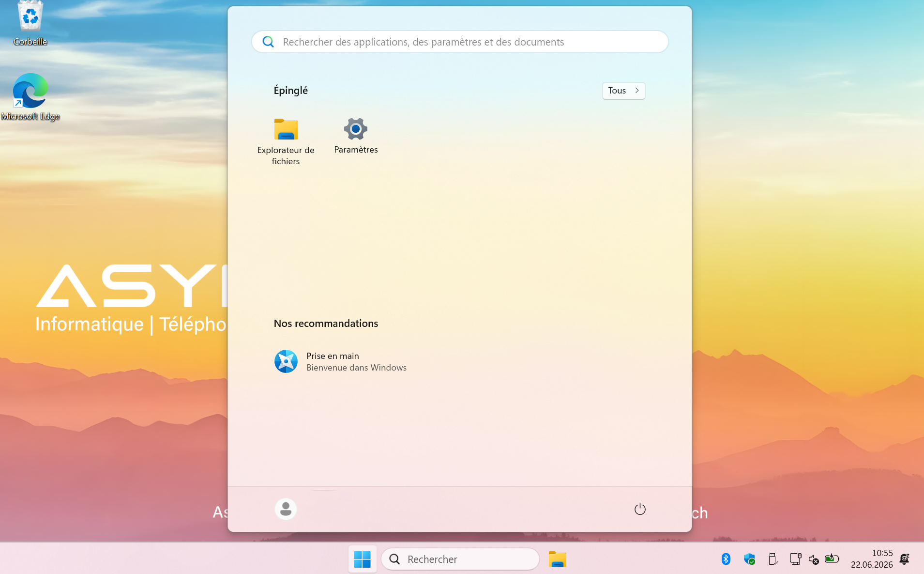Open Windows Security tray icon
924x574 pixels.
coord(749,559)
